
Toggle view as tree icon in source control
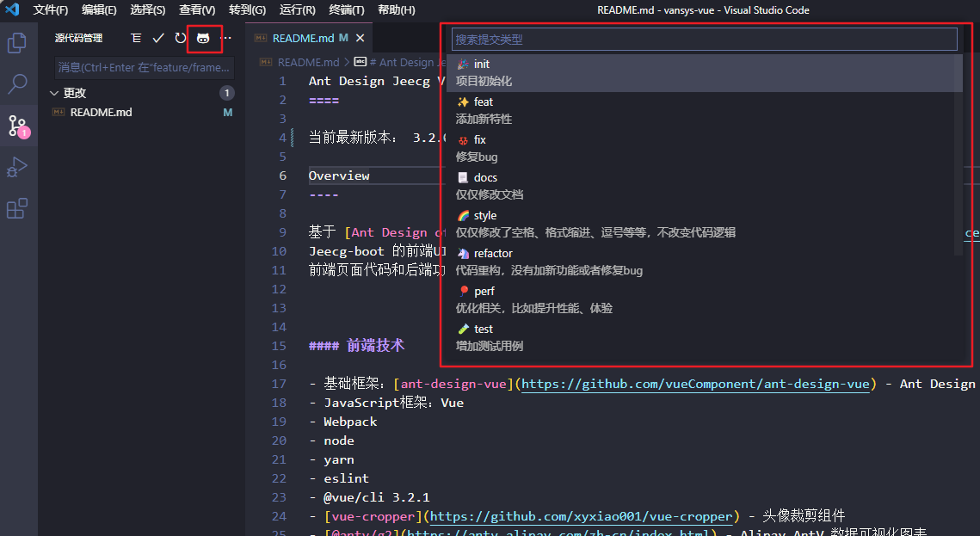tap(136, 39)
